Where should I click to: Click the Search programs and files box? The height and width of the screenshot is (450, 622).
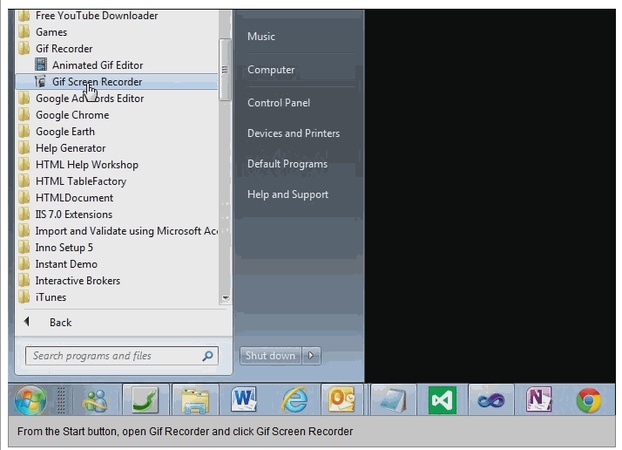click(113, 355)
